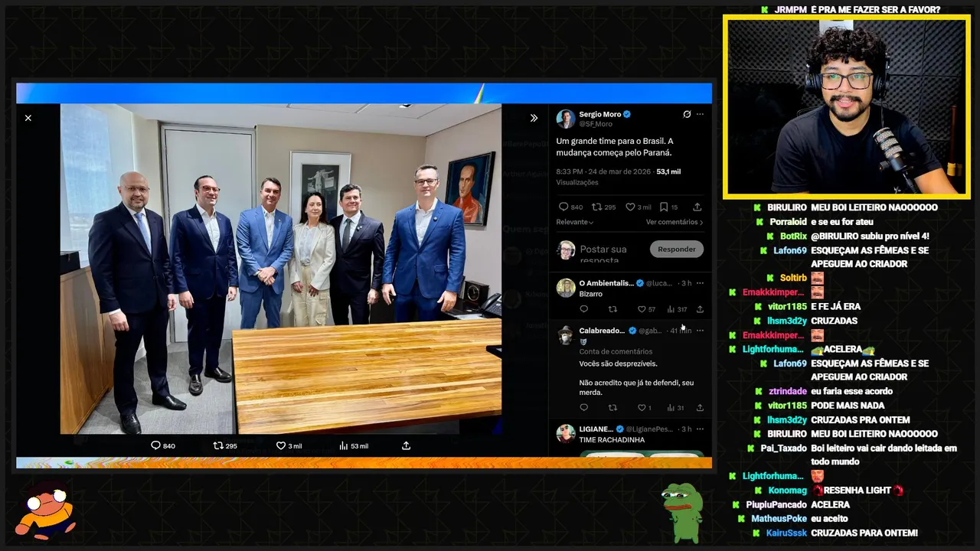This screenshot has height=551, width=980.
Task: Click chat username ztrindade
Action: coord(788,391)
